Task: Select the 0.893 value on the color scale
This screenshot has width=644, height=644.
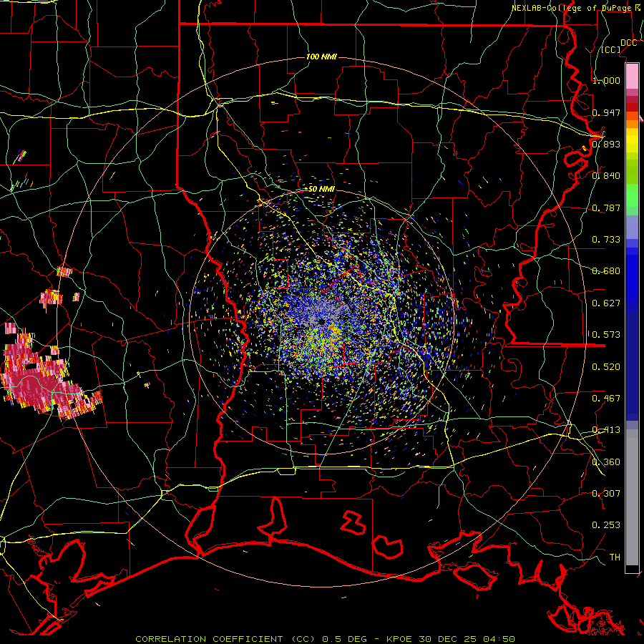Action: (606, 144)
